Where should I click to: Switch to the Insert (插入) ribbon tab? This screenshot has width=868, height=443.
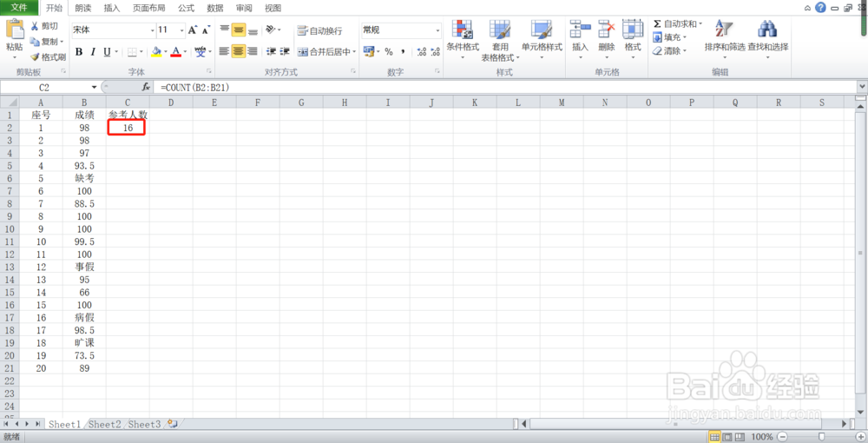point(112,8)
